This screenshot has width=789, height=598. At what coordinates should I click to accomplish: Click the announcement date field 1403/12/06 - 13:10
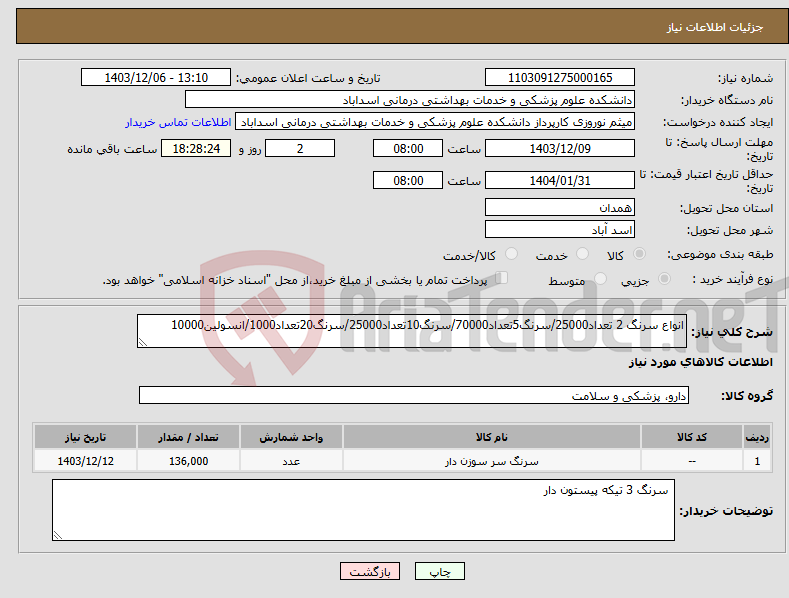click(x=155, y=78)
